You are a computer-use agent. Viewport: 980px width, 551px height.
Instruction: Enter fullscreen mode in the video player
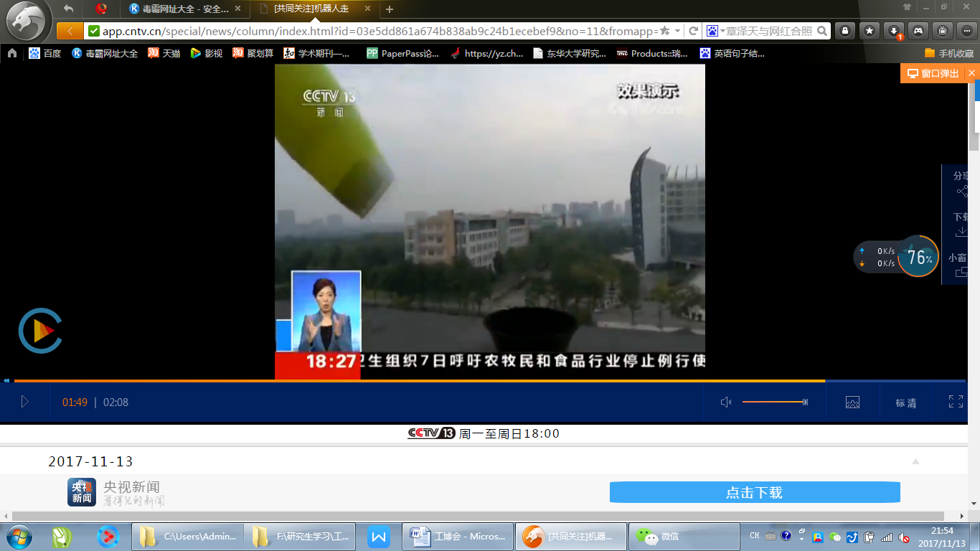956,402
